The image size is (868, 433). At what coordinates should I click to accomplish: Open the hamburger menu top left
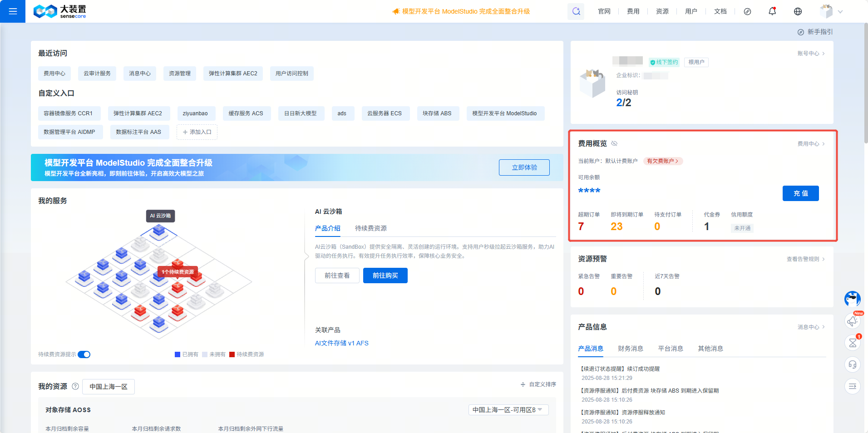point(12,11)
